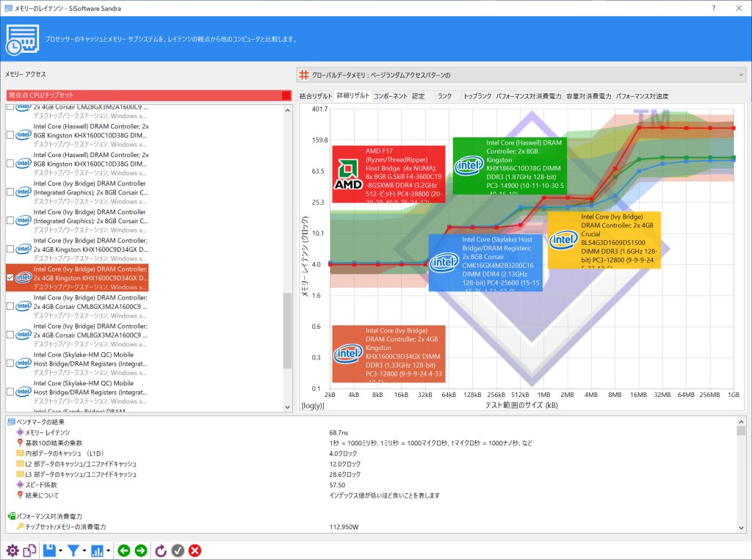Viewport: 752px width, 560px height.
Task: Click the purple refresh icon
Action: [x=161, y=550]
